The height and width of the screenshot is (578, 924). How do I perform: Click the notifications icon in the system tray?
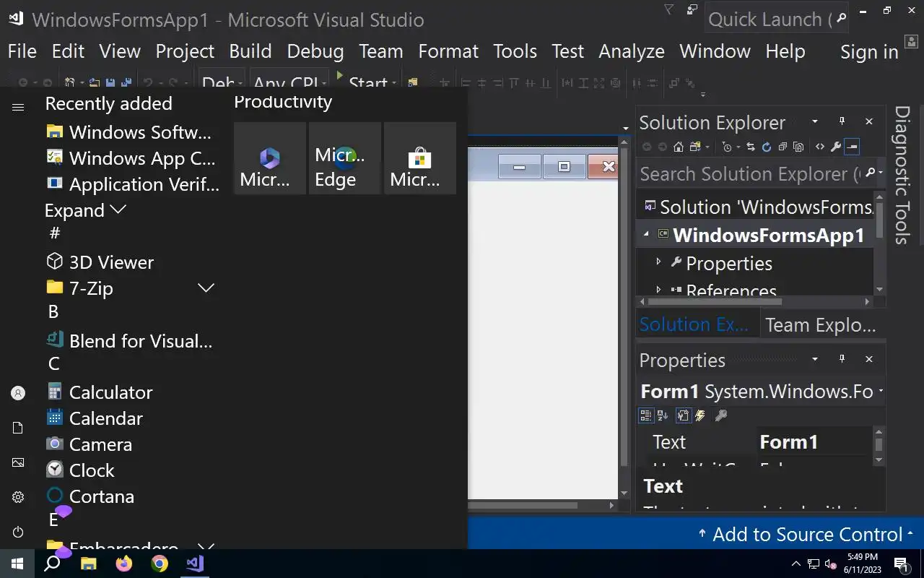click(x=901, y=564)
